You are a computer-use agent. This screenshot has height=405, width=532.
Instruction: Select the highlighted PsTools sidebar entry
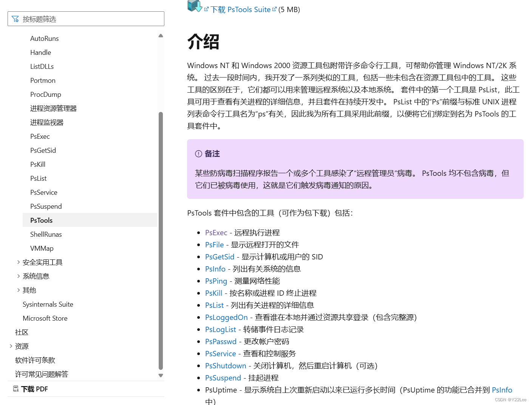(90, 220)
